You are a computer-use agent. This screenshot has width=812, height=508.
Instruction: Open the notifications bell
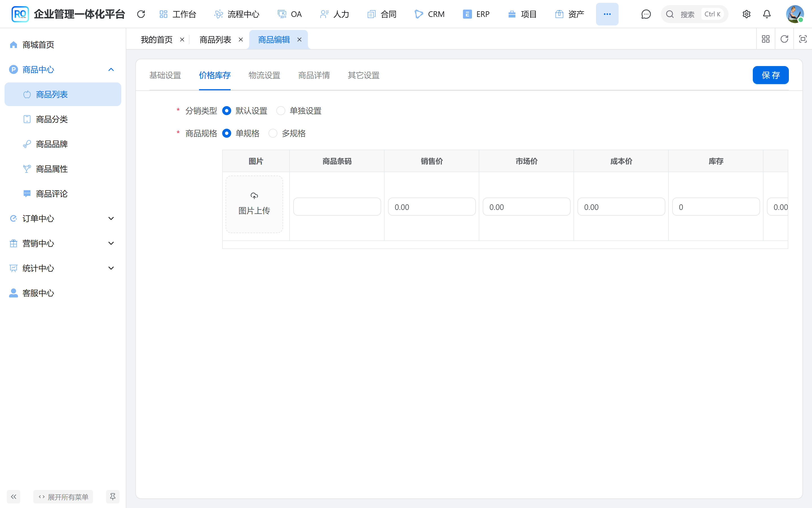point(767,14)
